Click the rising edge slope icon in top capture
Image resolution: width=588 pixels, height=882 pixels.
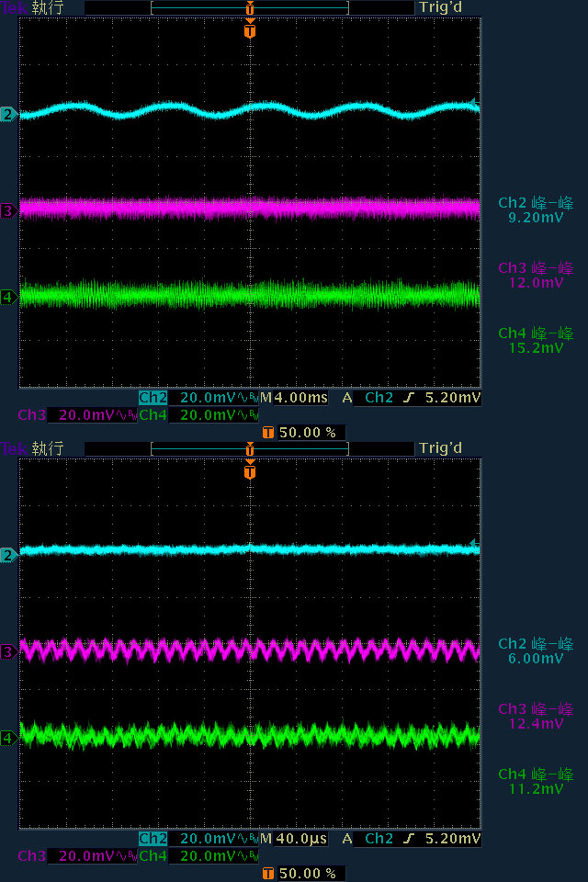(x=409, y=398)
